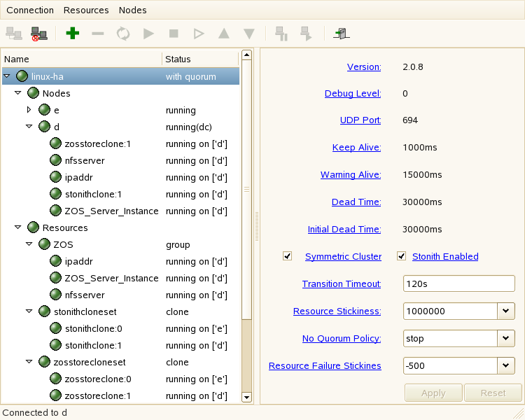
Task: Click the Transition Timeout input field
Action: pos(458,283)
